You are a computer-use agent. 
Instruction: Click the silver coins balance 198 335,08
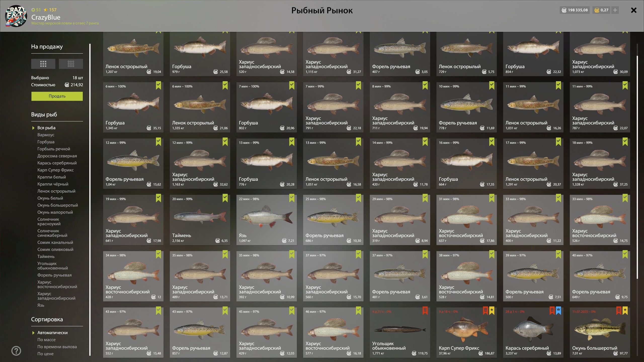coord(575,10)
